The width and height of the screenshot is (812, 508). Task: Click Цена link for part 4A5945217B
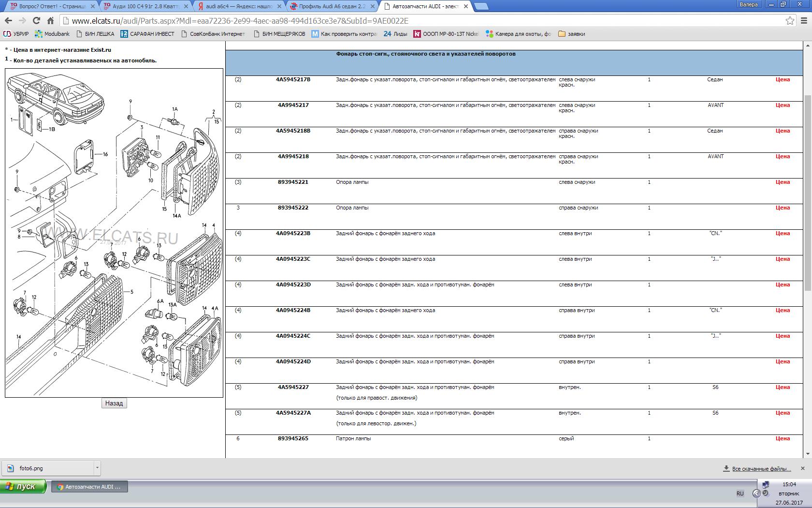click(x=783, y=79)
